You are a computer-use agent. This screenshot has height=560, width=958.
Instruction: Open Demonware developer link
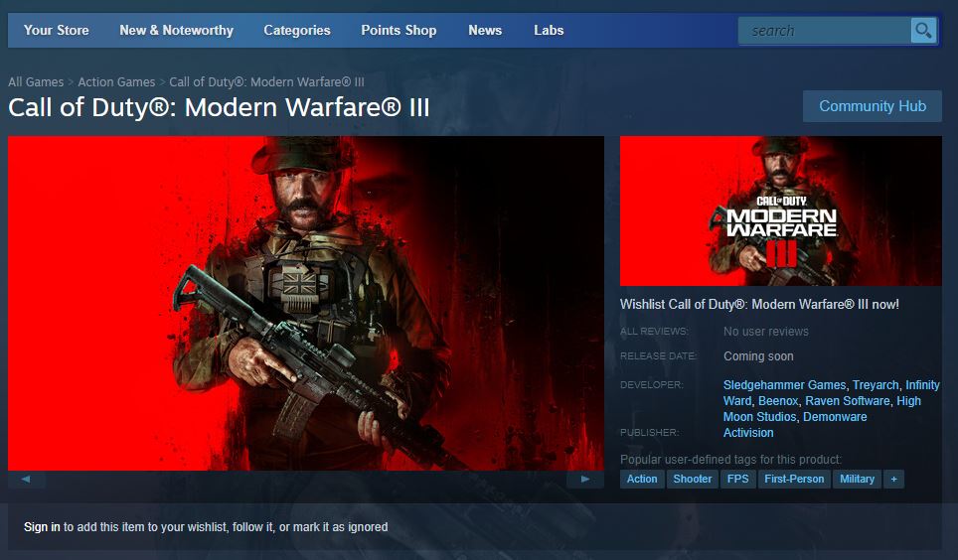click(835, 417)
